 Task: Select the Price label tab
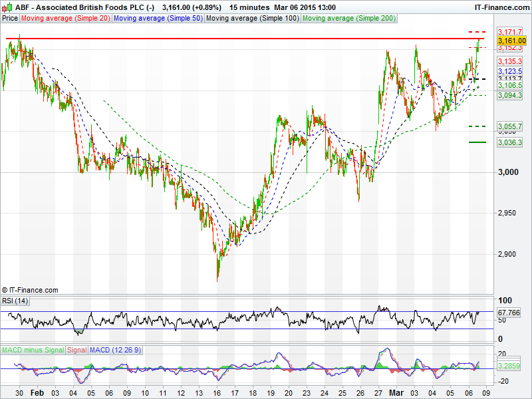(10, 18)
